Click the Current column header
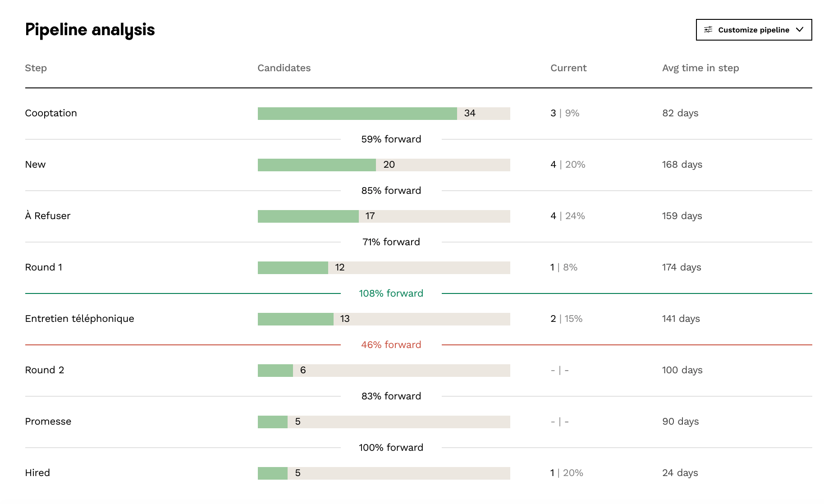 pos(568,68)
